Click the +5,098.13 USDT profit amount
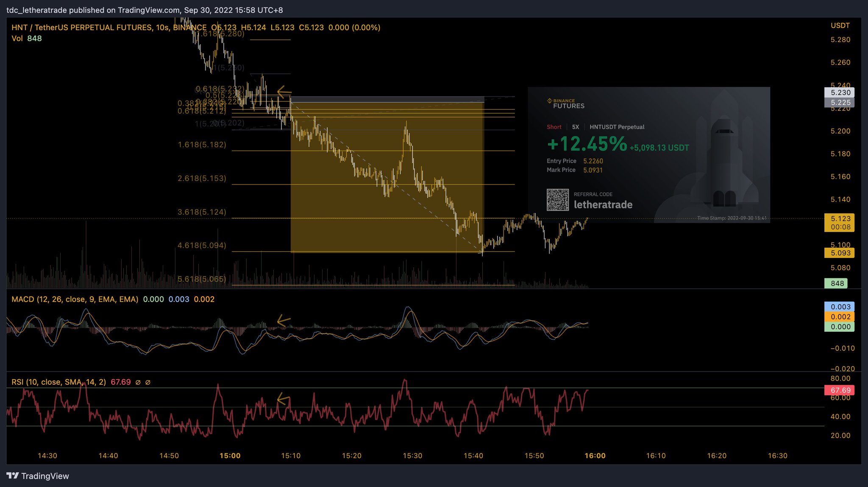Screen dimensions: 868x487 pyautogui.click(x=659, y=148)
